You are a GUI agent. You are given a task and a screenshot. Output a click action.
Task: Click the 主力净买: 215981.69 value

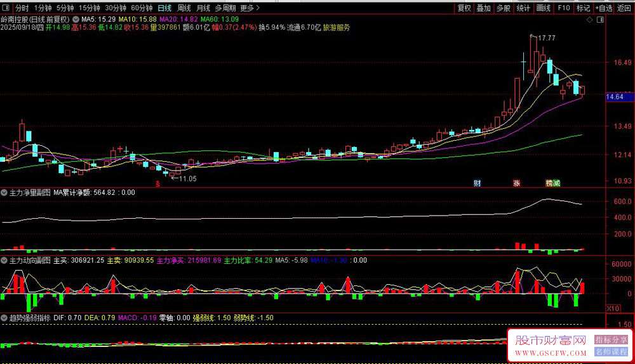(189, 261)
